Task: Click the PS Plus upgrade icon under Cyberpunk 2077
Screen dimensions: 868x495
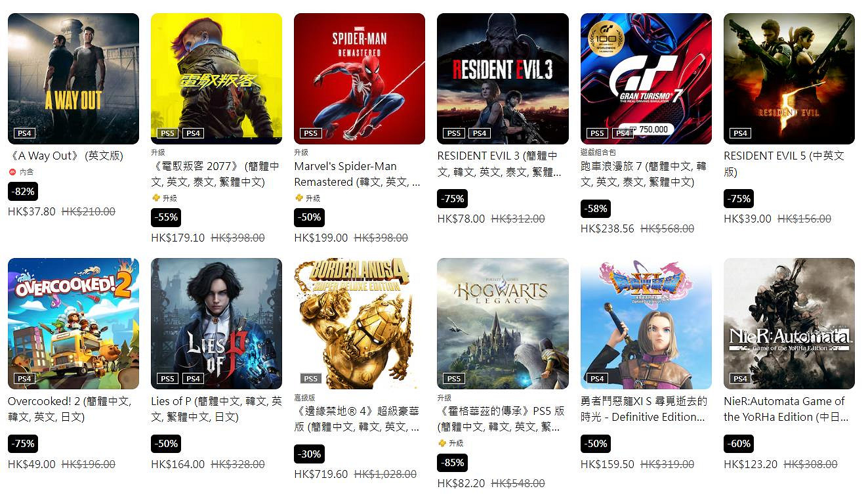Action: click(x=155, y=198)
